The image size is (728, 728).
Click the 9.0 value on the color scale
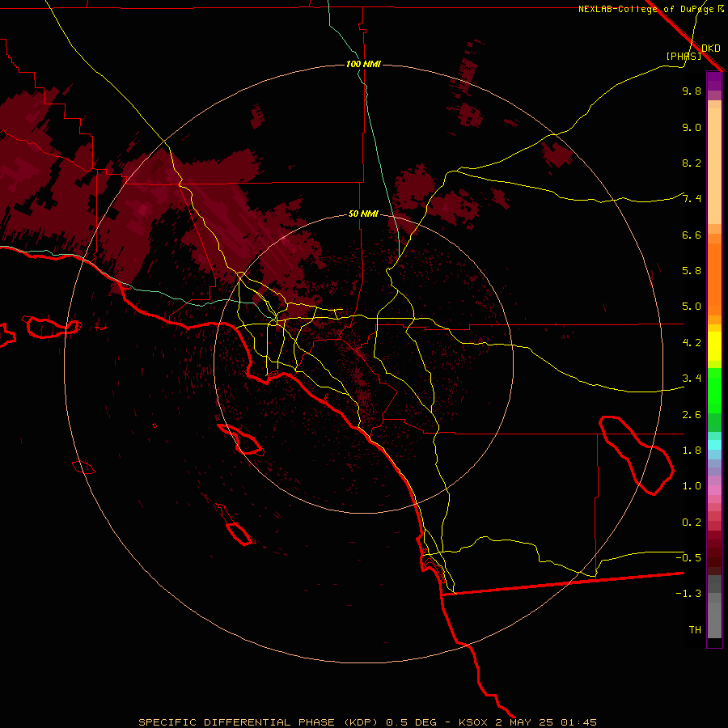pyautogui.click(x=692, y=127)
